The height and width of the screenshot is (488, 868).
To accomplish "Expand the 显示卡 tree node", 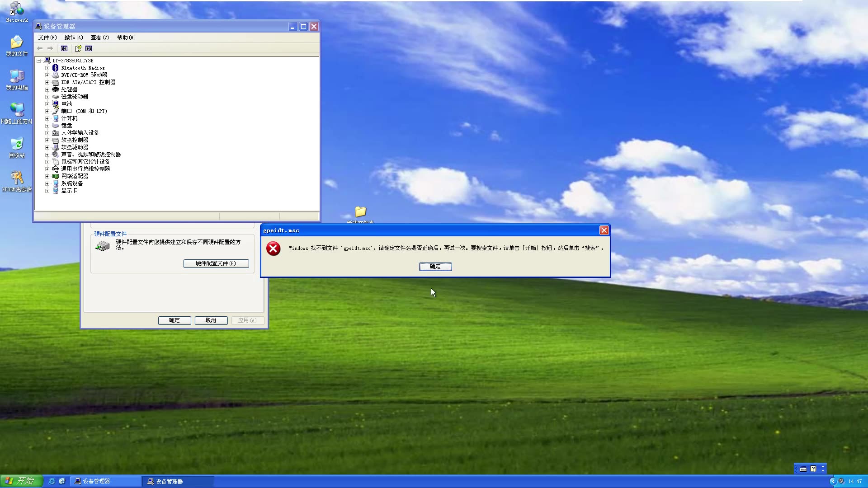I will click(47, 191).
